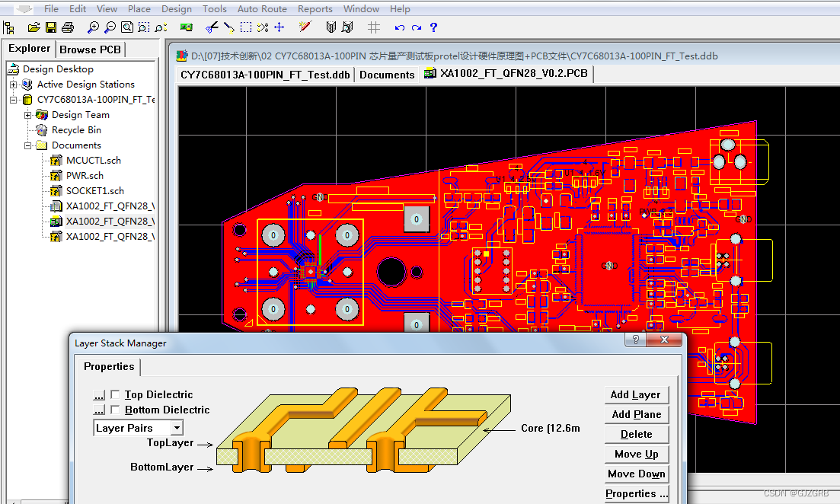Select the Zoom Out tool

110,27
